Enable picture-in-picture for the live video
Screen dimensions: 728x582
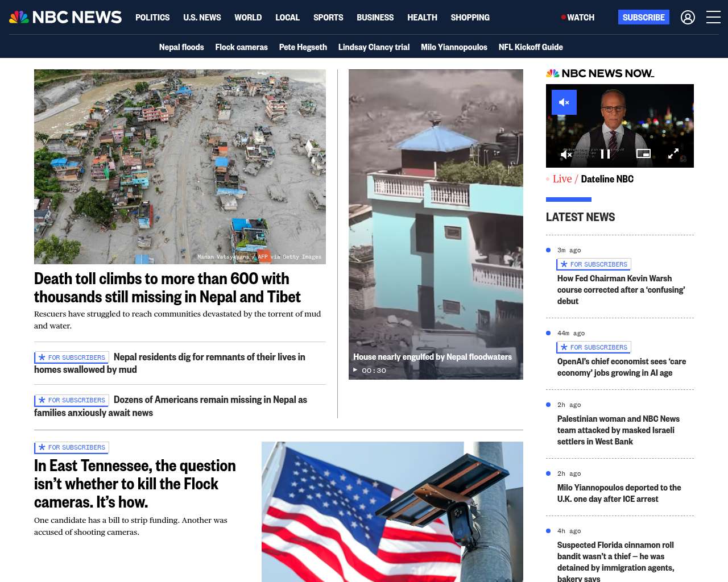(643, 153)
